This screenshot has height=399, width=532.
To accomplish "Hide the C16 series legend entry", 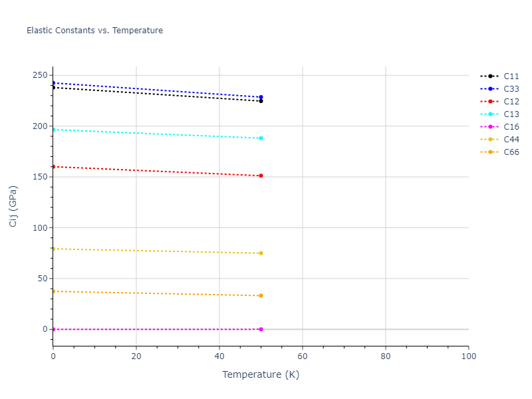I will pyautogui.click(x=511, y=127).
